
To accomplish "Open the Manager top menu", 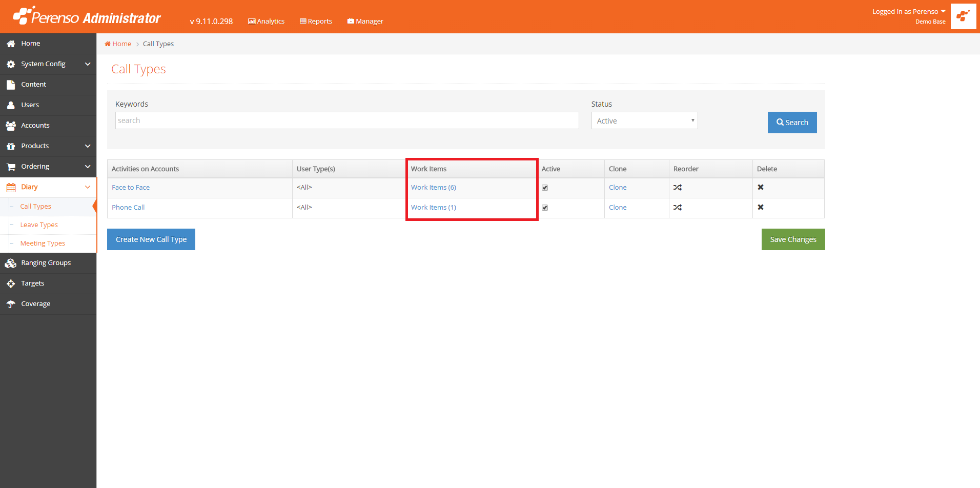I will point(365,21).
